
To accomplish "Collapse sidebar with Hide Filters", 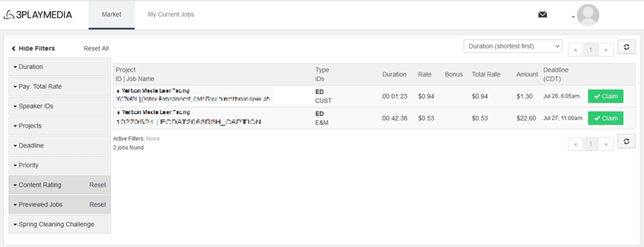I will point(33,48).
